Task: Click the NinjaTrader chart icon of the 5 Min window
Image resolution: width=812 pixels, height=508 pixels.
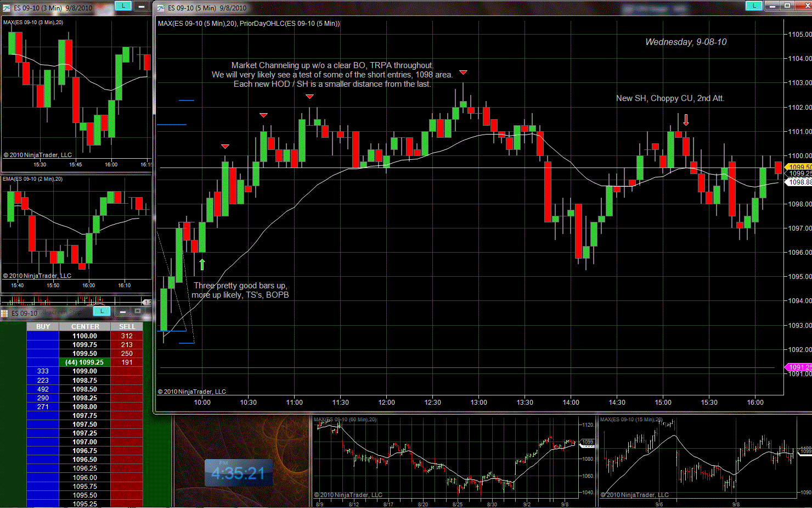Action: click(x=161, y=8)
